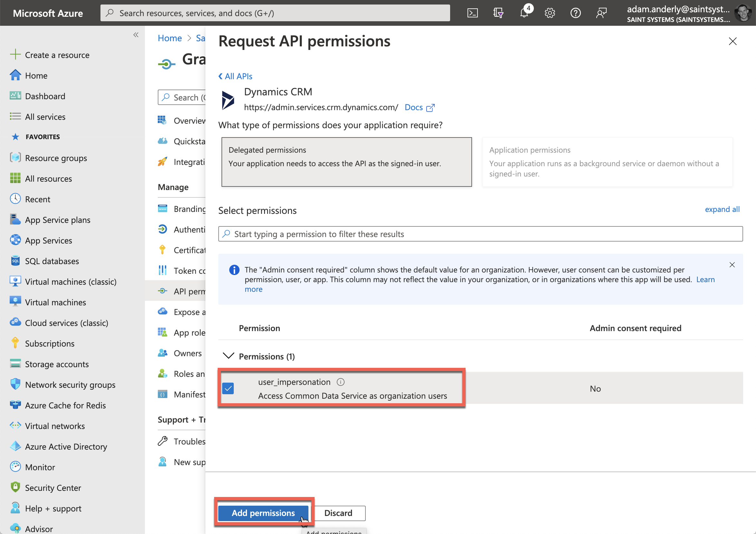Collapse the left sidebar with double chevron

[136, 34]
